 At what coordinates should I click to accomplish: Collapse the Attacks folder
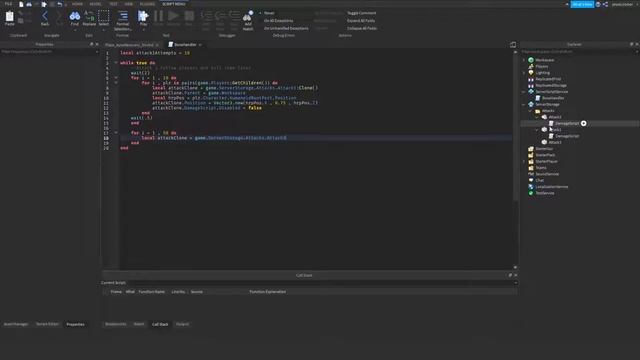pyautogui.click(x=531, y=111)
